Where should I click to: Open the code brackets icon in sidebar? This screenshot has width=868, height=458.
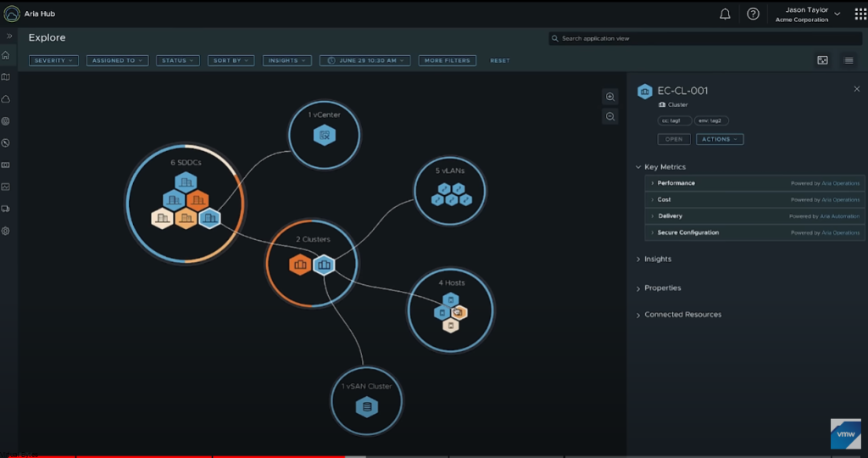(x=6, y=165)
